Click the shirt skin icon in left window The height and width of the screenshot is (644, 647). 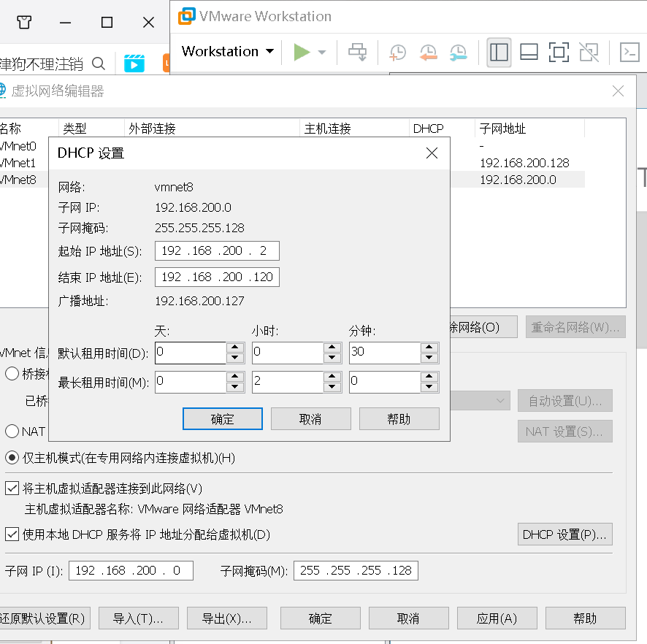[24, 22]
